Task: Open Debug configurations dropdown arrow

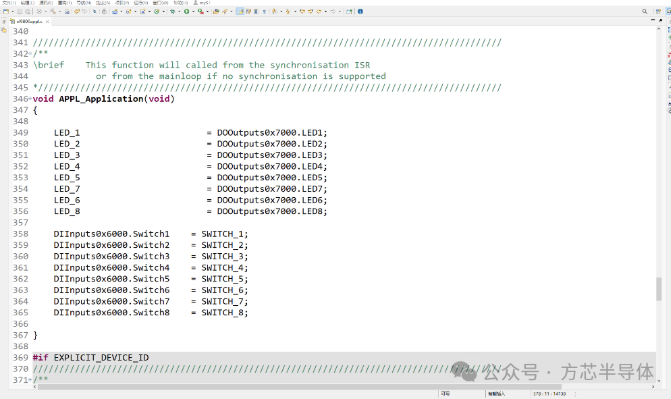Action: (x=179, y=12)
